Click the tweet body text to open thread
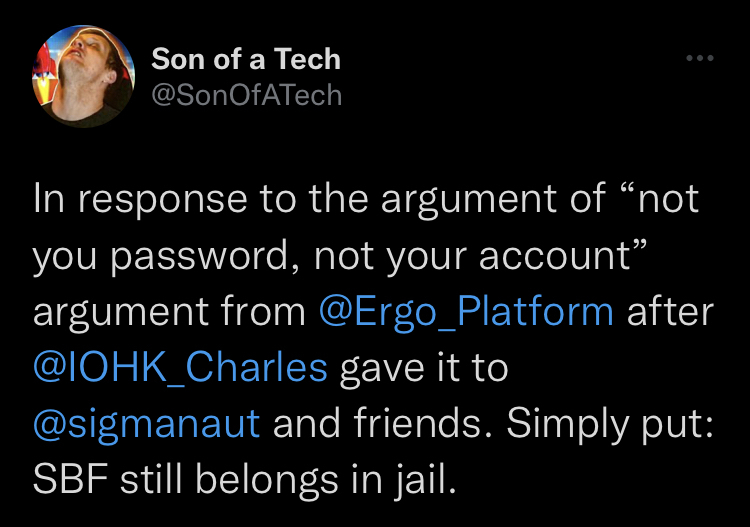The height and width of the screenshot is (527, 750). pyautogui.click(x=373, y=339)
